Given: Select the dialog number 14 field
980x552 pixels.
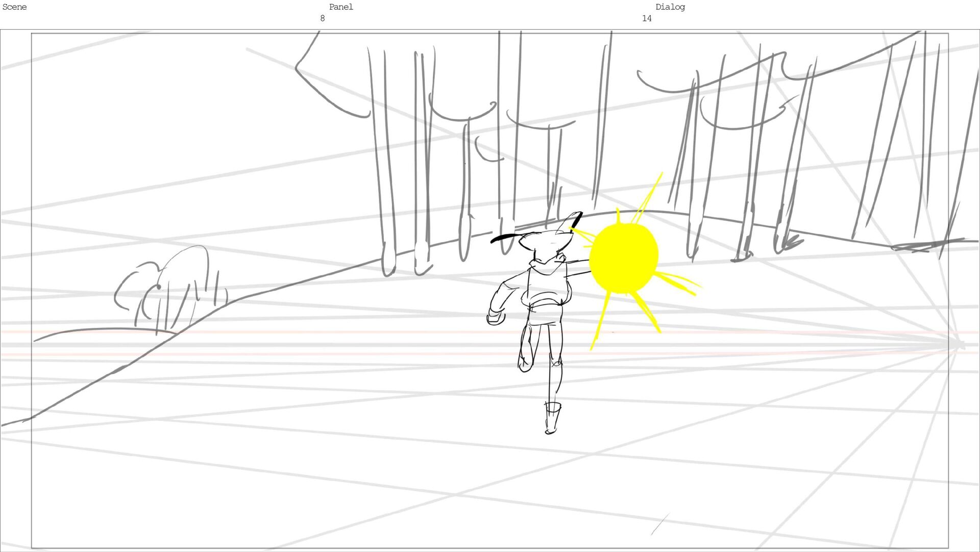Looking at the screenshot, I should coord(646,19).
